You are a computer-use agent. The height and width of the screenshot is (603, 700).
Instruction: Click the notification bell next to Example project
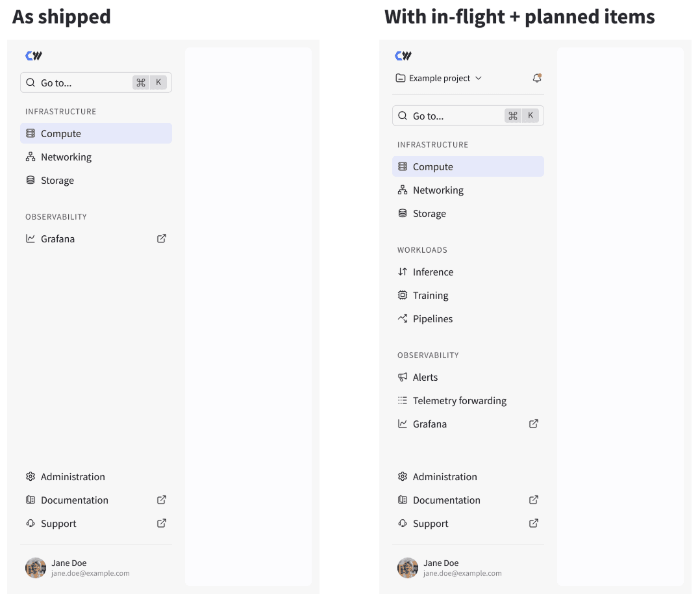coord(537,77)
